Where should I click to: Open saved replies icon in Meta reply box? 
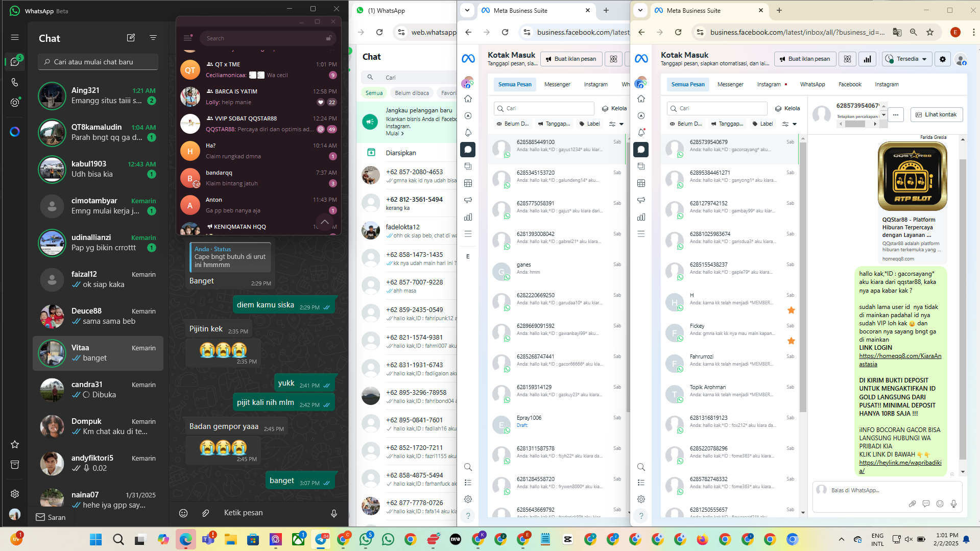coord(926,504)
